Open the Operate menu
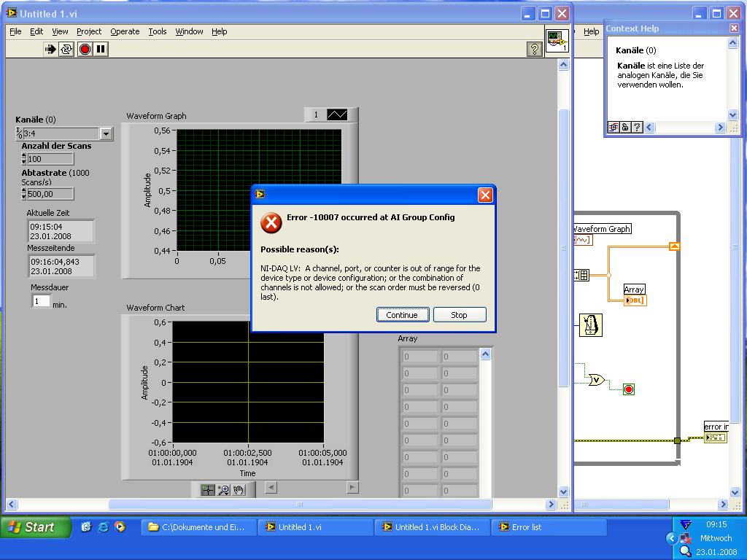 click(x=125, y=31)
